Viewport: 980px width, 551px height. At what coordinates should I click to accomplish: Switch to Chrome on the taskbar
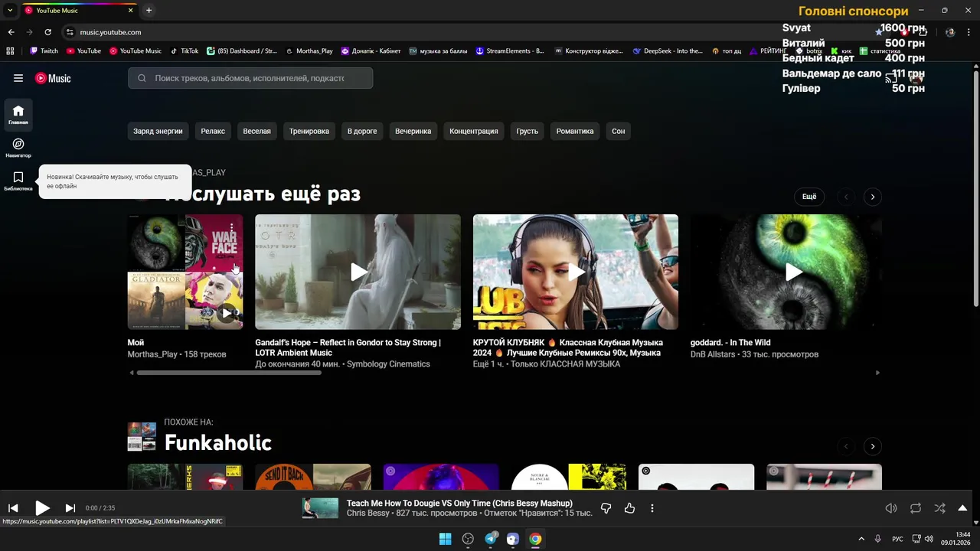tap(535, 539)
